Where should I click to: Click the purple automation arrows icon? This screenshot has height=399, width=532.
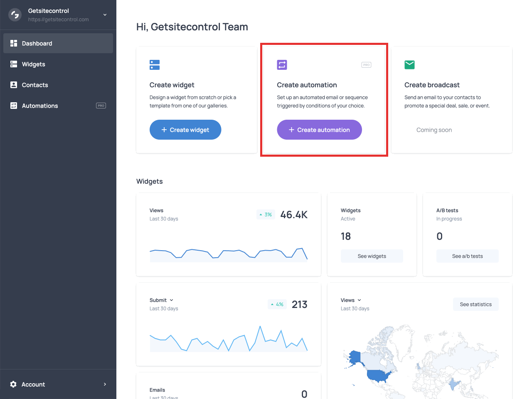point(282,65)
